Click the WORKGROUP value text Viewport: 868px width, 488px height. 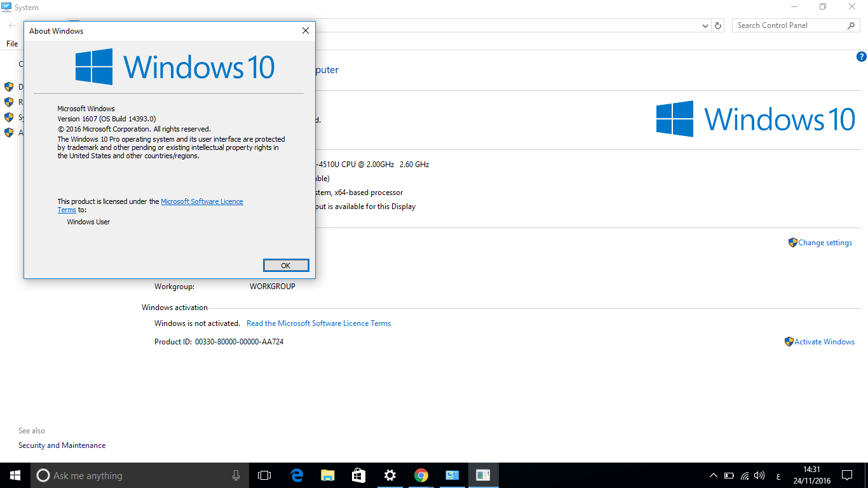coord(273,287)
